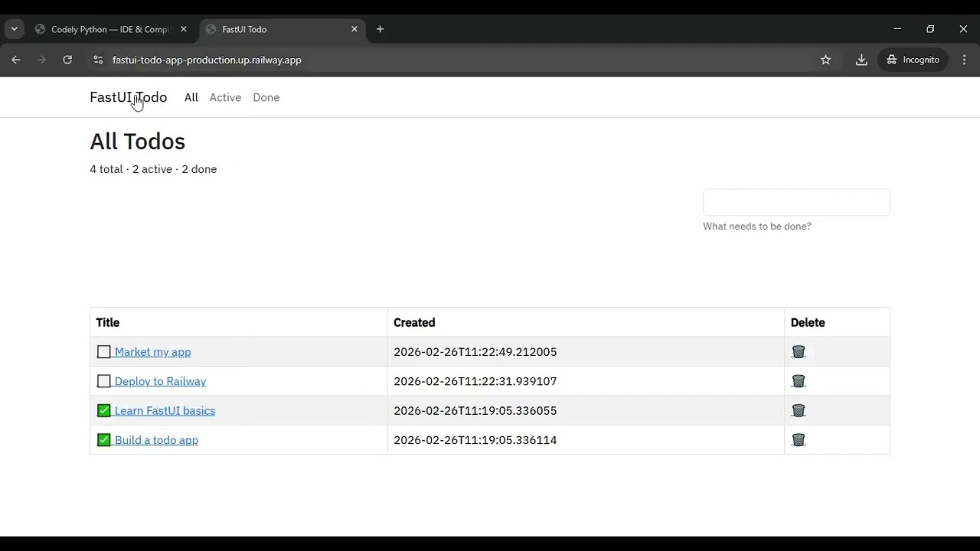
Task: Click trash icon for Build a todo app
Action: (799, 440)
